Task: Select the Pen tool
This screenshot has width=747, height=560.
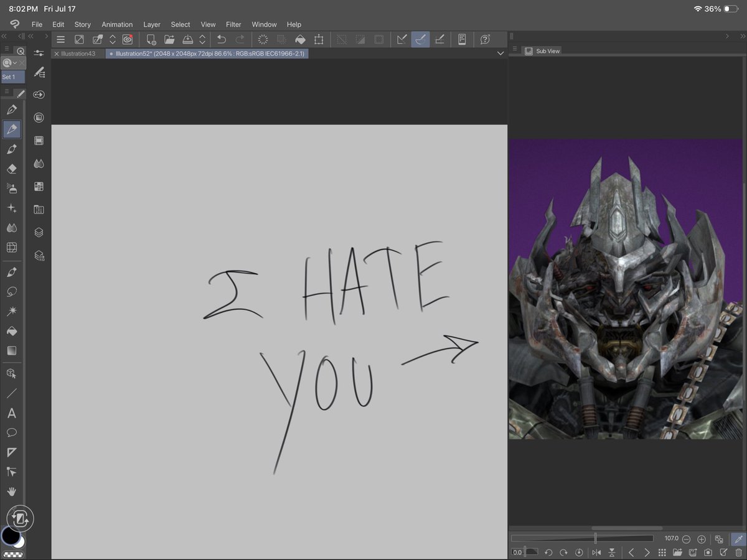Action: [x=11, y=110]
